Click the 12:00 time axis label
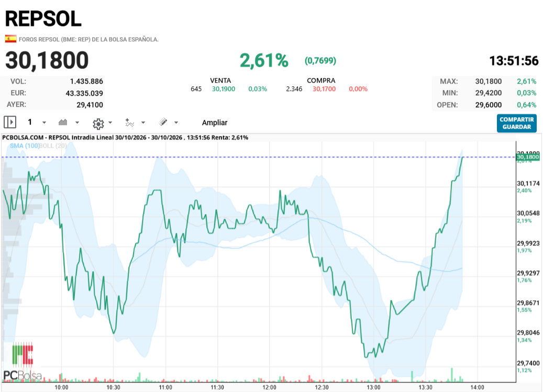Viewport: 543px width, 392px height. 270,387
